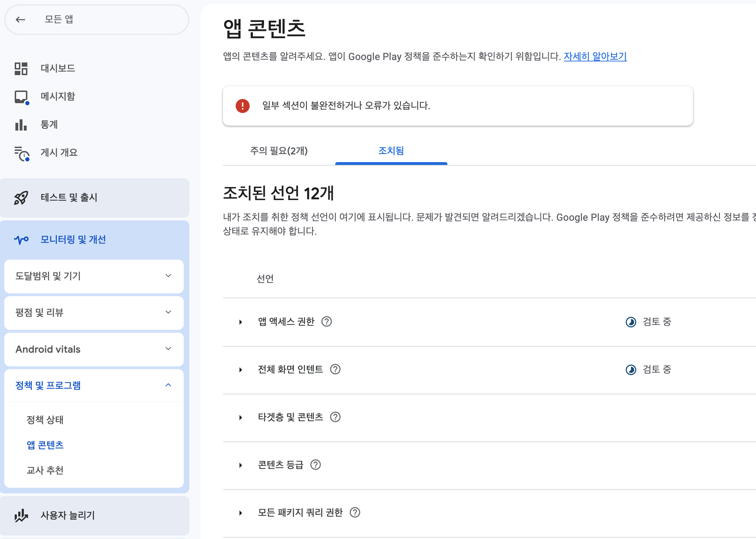Image resolution: width=756 pixels, height=539 pixels.
Task: Expand the 평점 및 리뷰 section
Action: 168,312
